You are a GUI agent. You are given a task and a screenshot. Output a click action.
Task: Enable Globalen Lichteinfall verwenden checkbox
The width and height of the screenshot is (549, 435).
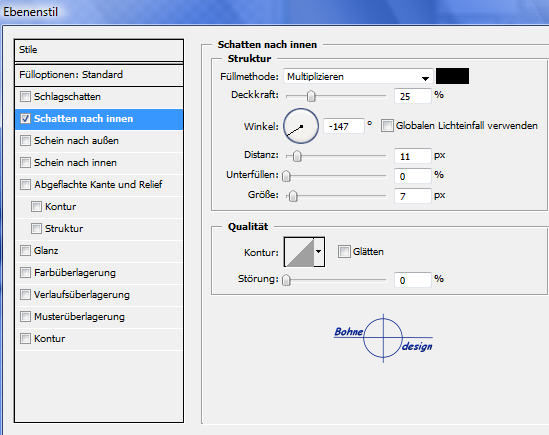pyautogui.click(x=387, y=125)
